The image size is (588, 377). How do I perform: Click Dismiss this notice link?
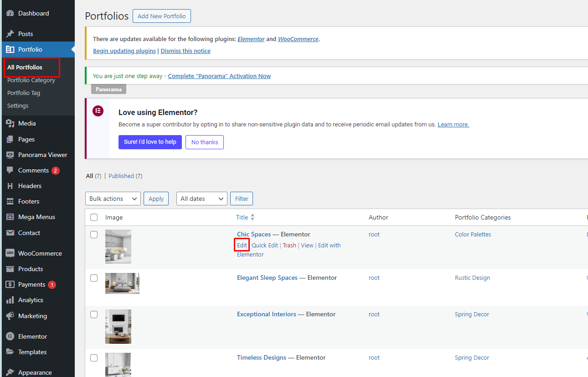pos(186,51)
